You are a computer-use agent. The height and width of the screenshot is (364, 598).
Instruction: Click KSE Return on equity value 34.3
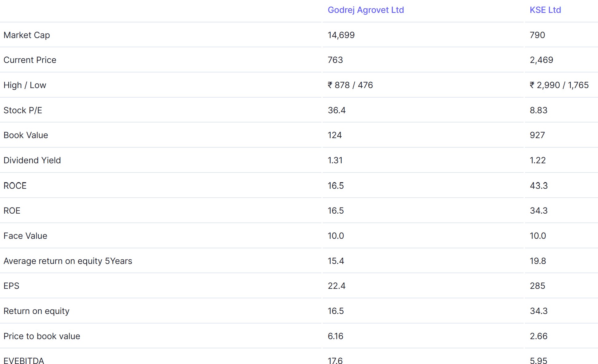[x=539, y=311]
